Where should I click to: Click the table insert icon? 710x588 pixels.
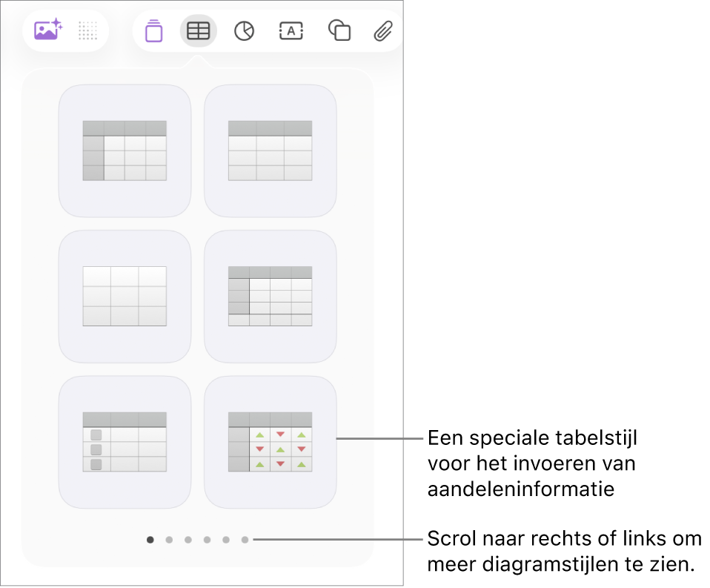199,31
